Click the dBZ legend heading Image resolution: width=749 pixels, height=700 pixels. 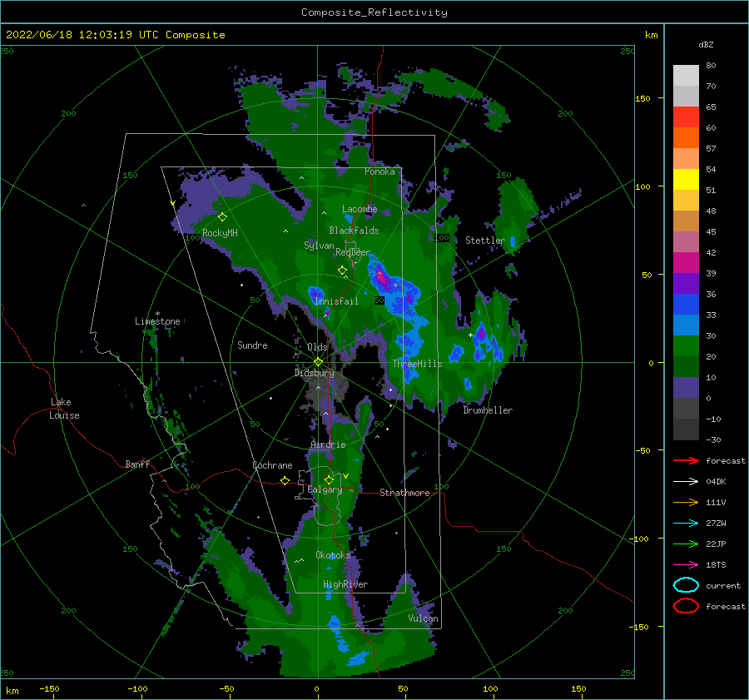pos(706,45)
